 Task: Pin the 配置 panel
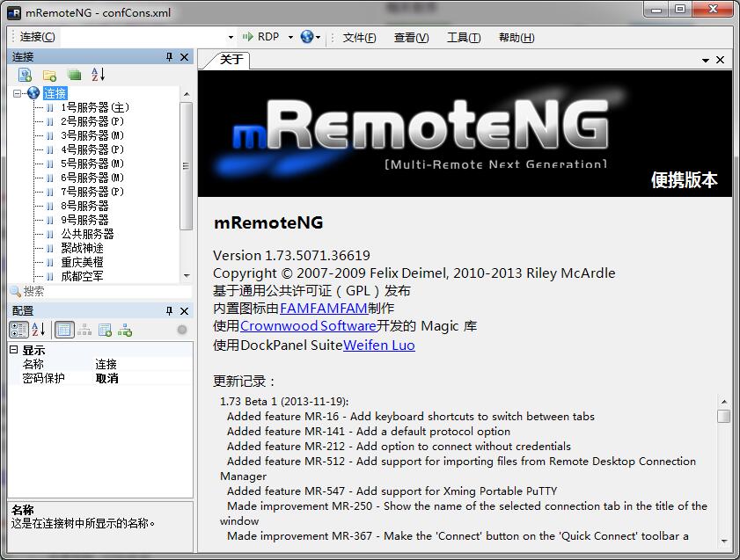[x=169, y=310]
